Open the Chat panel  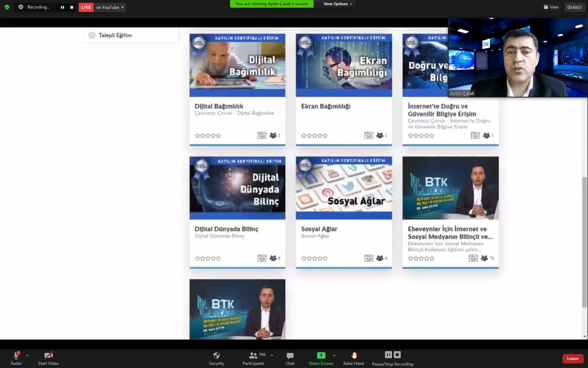click(x=290, y=358)
